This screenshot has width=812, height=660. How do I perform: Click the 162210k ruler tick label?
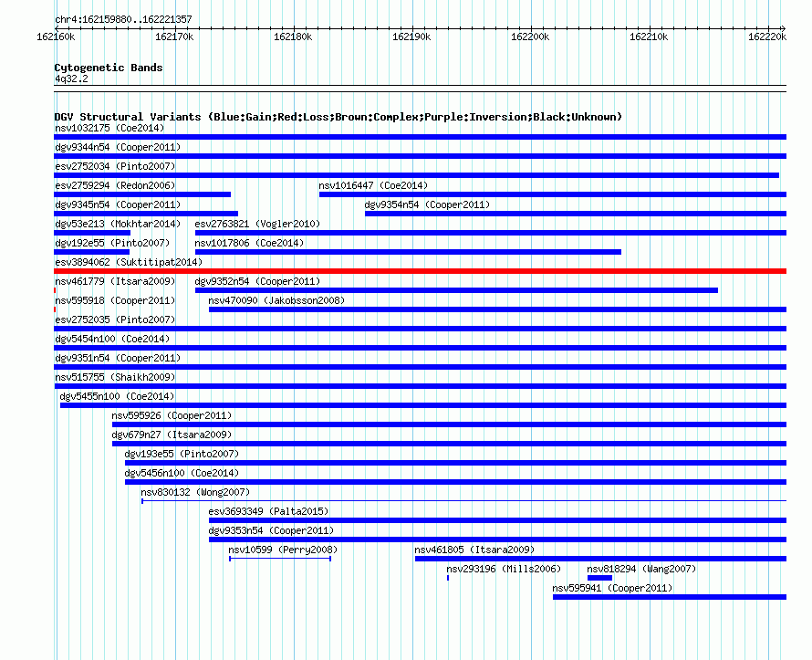pos(649,37)
